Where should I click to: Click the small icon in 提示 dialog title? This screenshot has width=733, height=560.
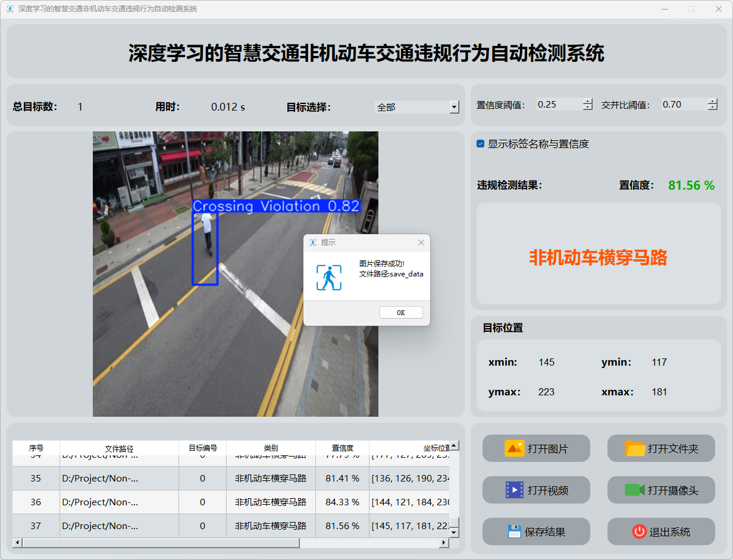tap(313, 243)
